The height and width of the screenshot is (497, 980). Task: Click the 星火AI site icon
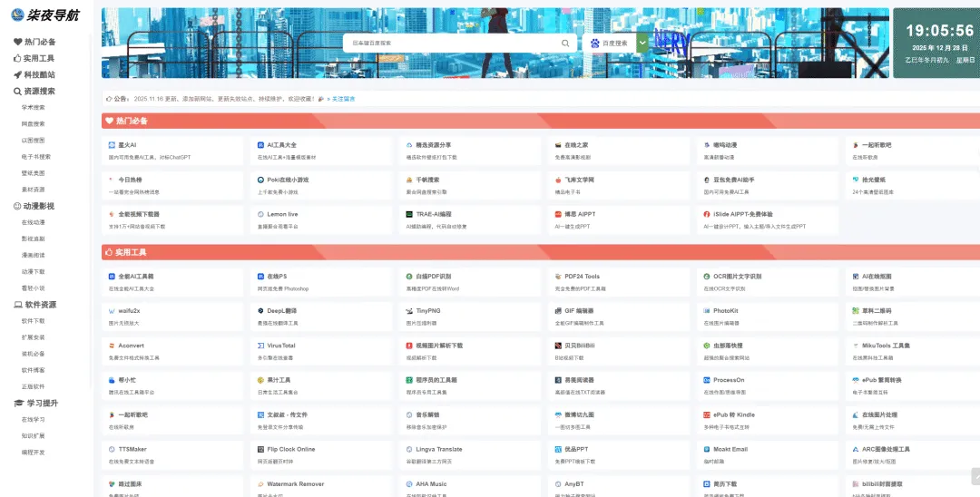pos(112,145)
